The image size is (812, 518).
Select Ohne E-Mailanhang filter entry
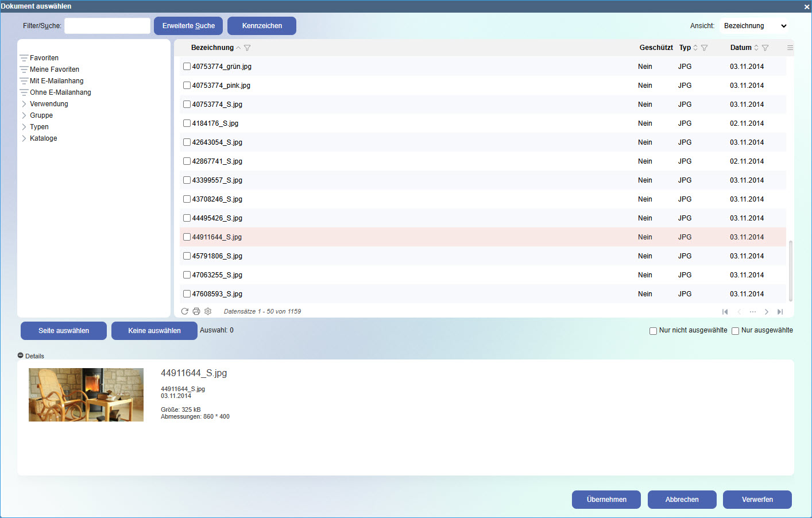[x=60, y=92]
